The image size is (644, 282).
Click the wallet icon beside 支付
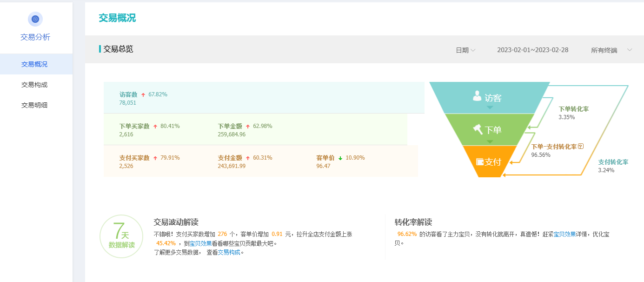(x=480, y=162)
